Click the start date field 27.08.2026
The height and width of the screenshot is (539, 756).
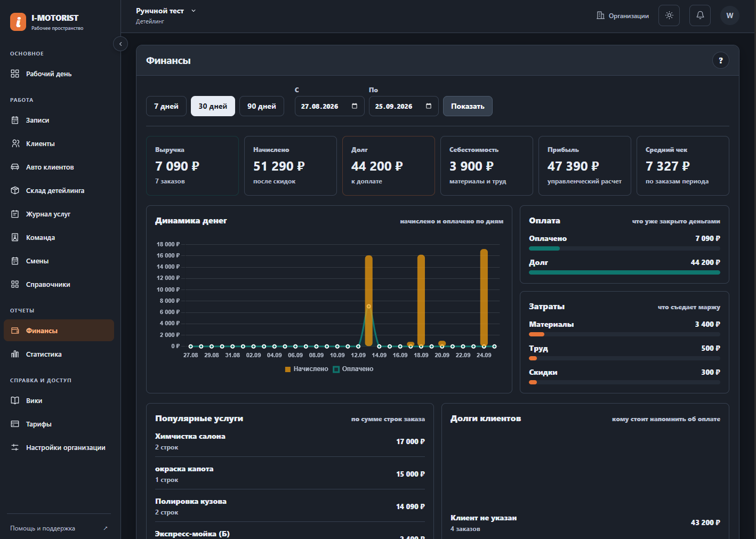[x=329, y=106]
